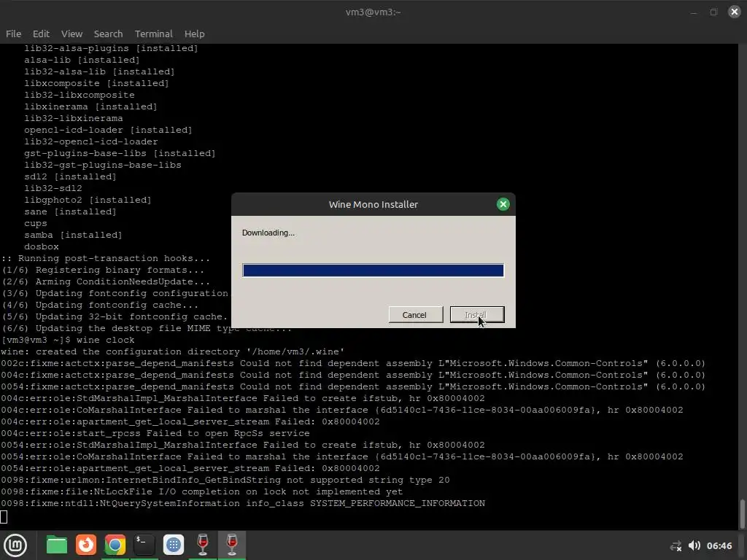This screenshot has width=747, height=560.
Task: Open the Search menu in terminal
Action: pos(108,34)
